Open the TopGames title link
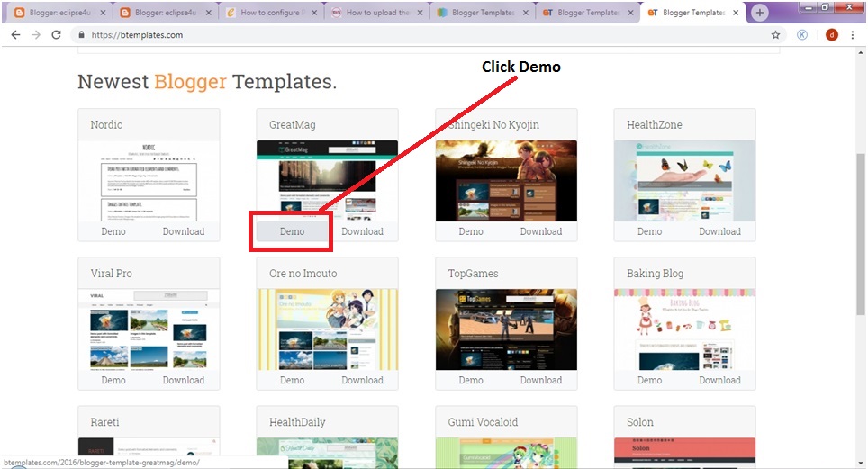Viewport: 868px width, 469px height. tap(474, 274)
